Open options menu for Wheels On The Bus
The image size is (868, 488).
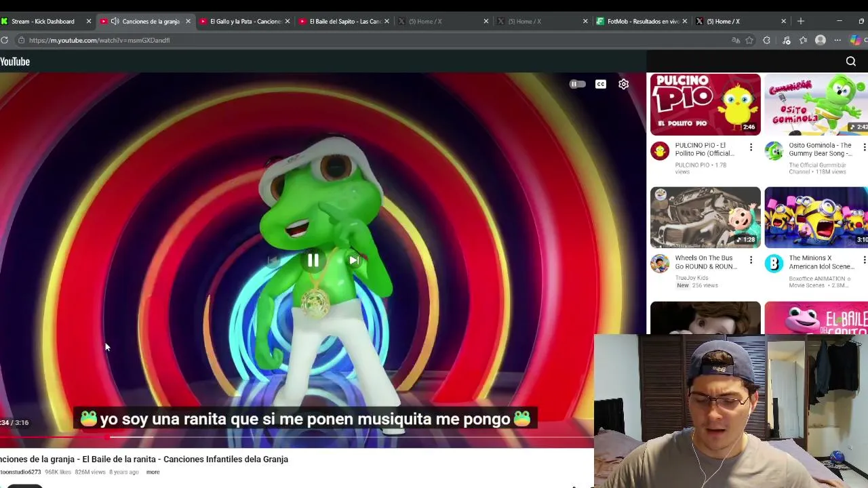click(751, 260)
